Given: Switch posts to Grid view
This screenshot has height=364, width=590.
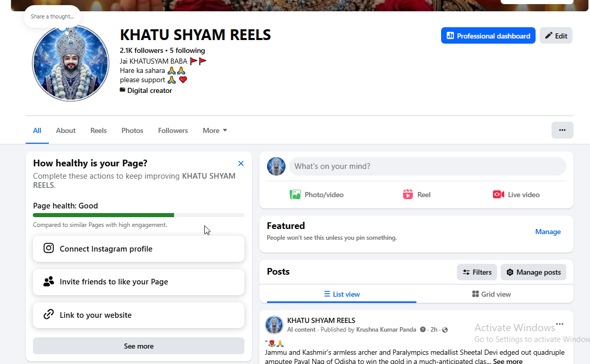Looking at the screenshot, I should (x=491, y=294).
